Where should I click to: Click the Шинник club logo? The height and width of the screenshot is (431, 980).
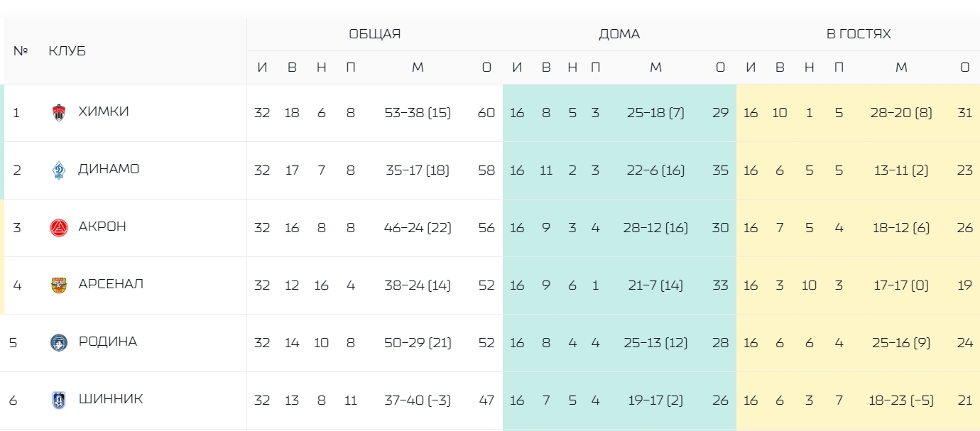click(x=59, y=400)
